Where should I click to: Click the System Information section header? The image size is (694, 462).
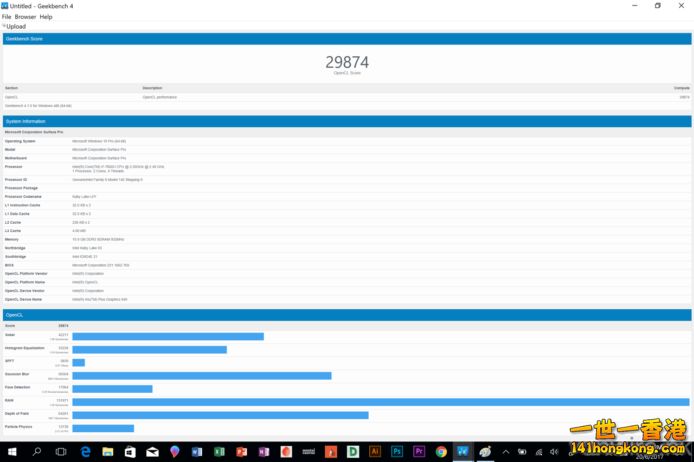tap(347, 121)
